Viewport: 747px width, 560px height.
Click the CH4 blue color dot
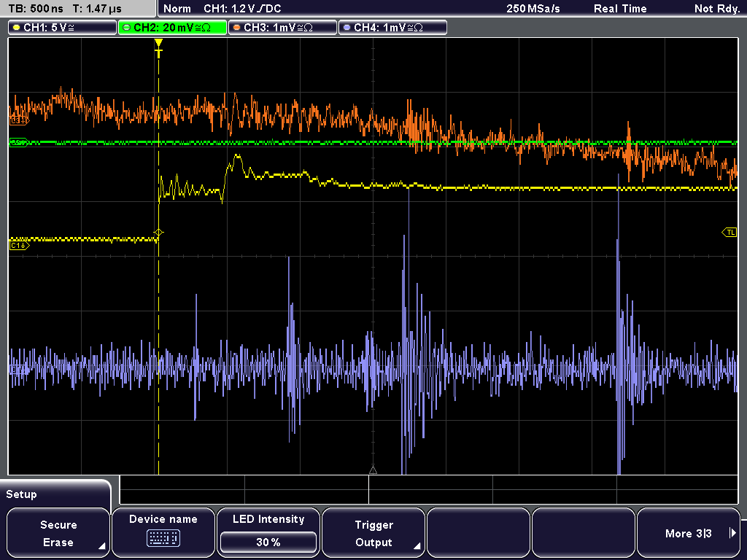pos(347,28)
